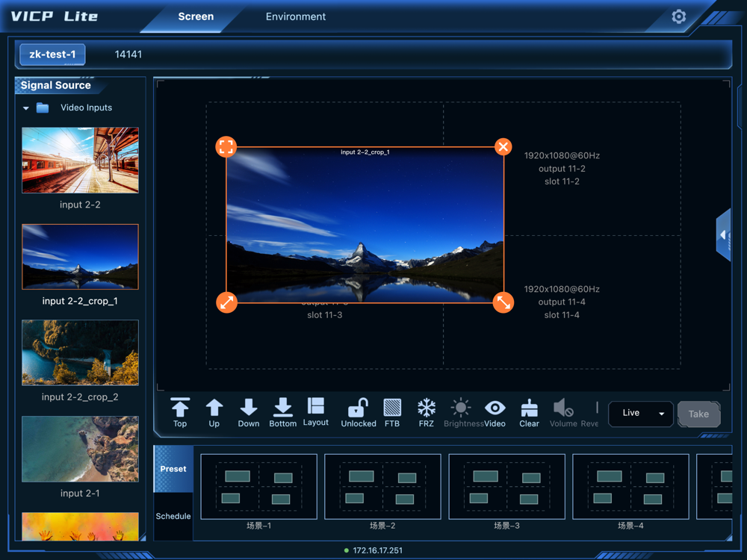Clear the screen with the Clear icon
The image size is (747, 560).
point(529,412)
